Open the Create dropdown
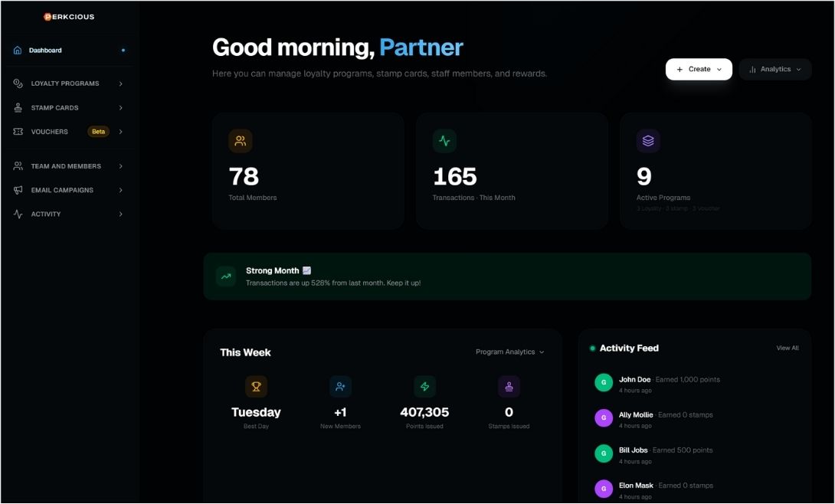Screen dimensions: 835x504 point(698,69)
